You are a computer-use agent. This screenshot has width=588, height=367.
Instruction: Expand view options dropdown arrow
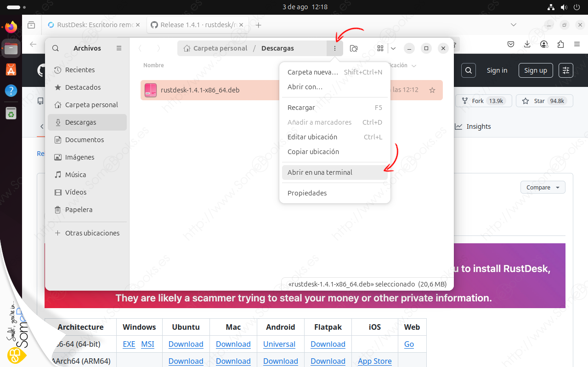pos(393,48)
